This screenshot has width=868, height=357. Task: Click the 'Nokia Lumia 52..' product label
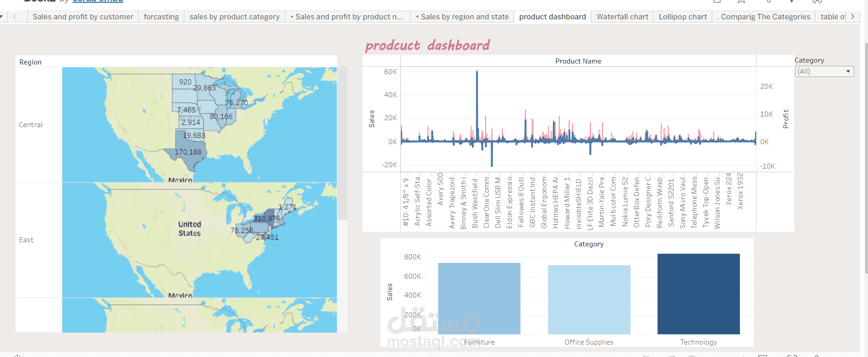click(625, 200)
